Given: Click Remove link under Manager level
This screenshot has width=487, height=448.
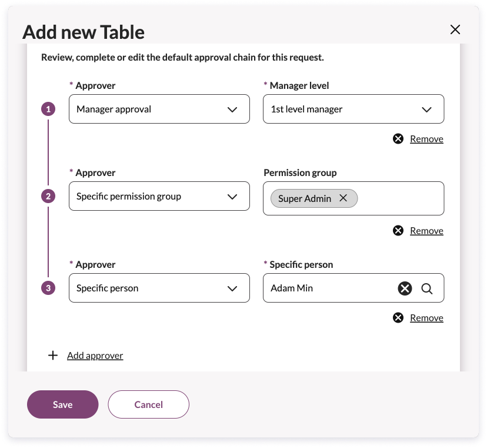Looking at the screenshot, I should [x=426, y=139].
